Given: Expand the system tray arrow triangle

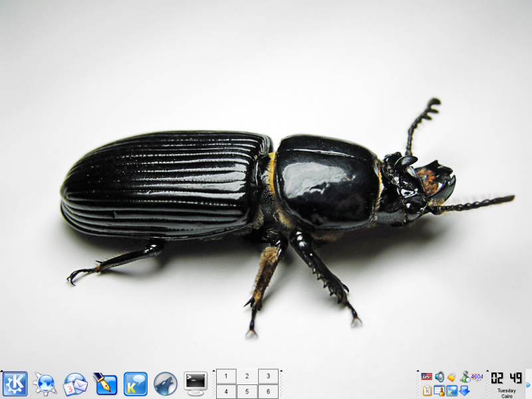Looking at the screenshot, I should coord(418,371).
